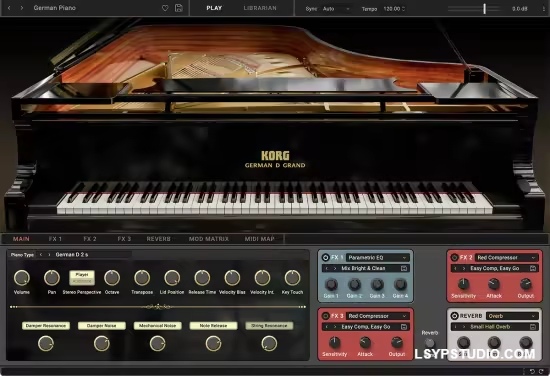
Task: Click the FX 3 Output knob
Action: coord(397,343)
